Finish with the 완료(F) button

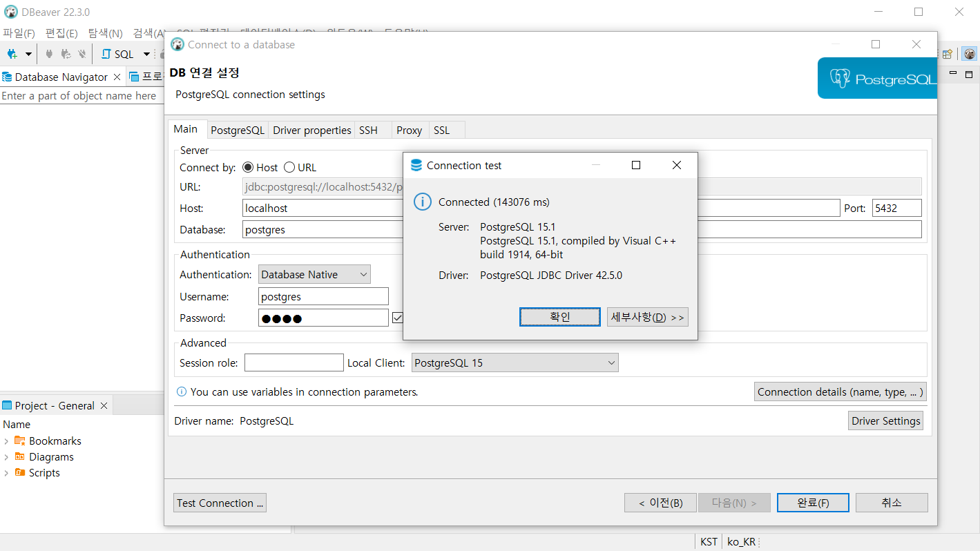(x=813, y=503)
